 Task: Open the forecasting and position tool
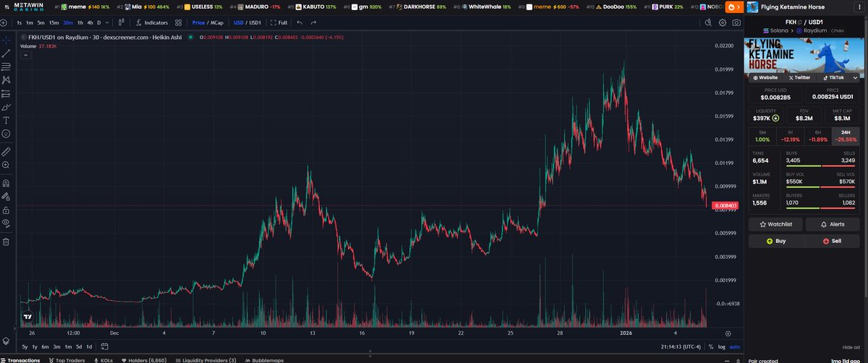pyautogui.click(x=6, y=93)
